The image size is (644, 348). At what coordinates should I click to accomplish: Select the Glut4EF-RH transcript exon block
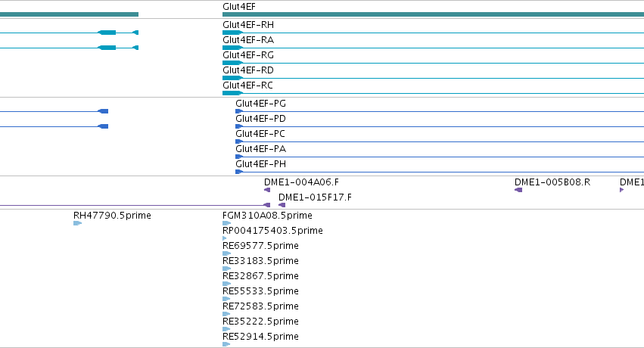(232, 33)
